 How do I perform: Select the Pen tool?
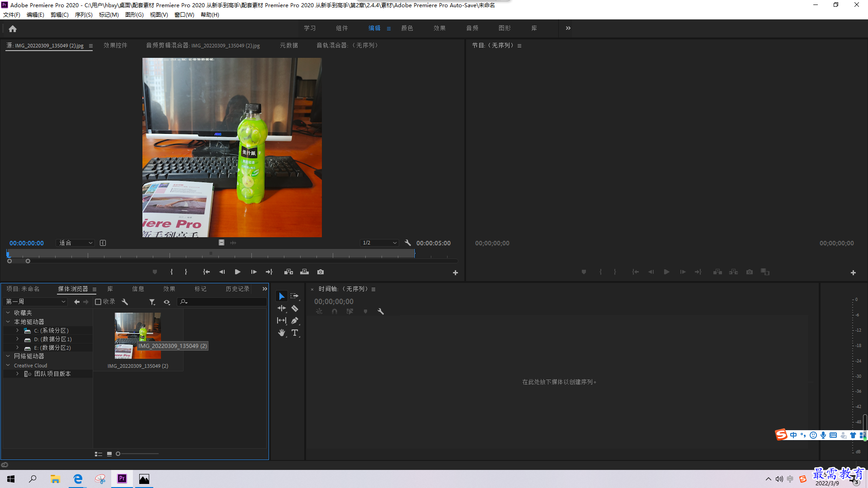click(x=295, y=320)
